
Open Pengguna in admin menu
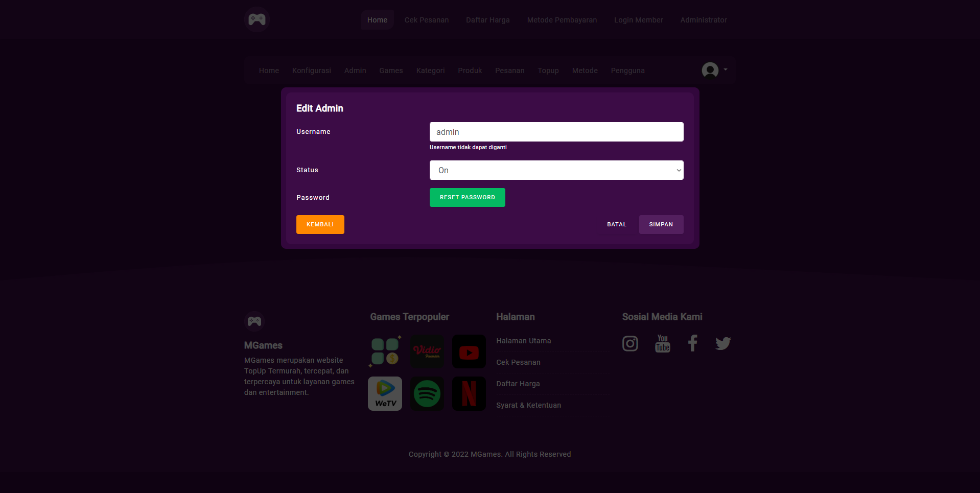coord(628,71)
